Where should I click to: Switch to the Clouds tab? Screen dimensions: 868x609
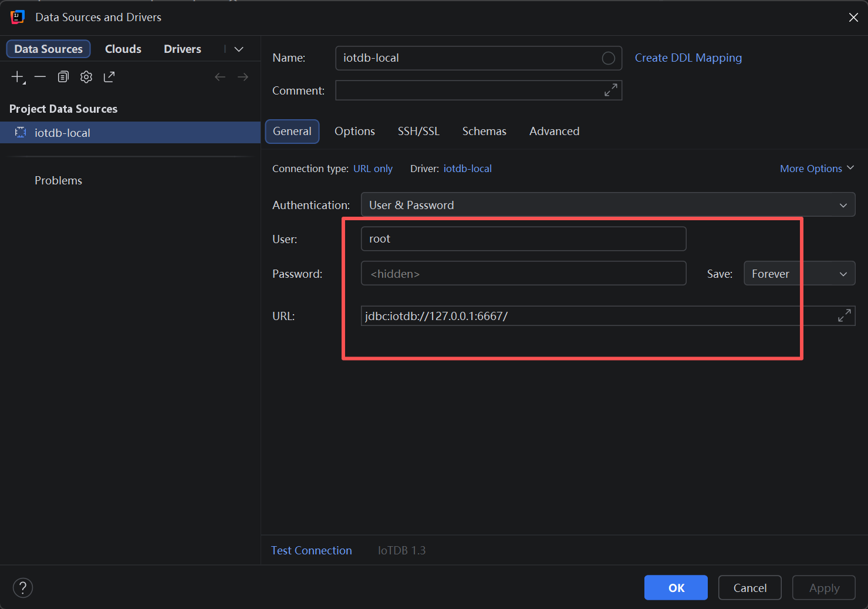pyautogui.click(x=123, y=49)
